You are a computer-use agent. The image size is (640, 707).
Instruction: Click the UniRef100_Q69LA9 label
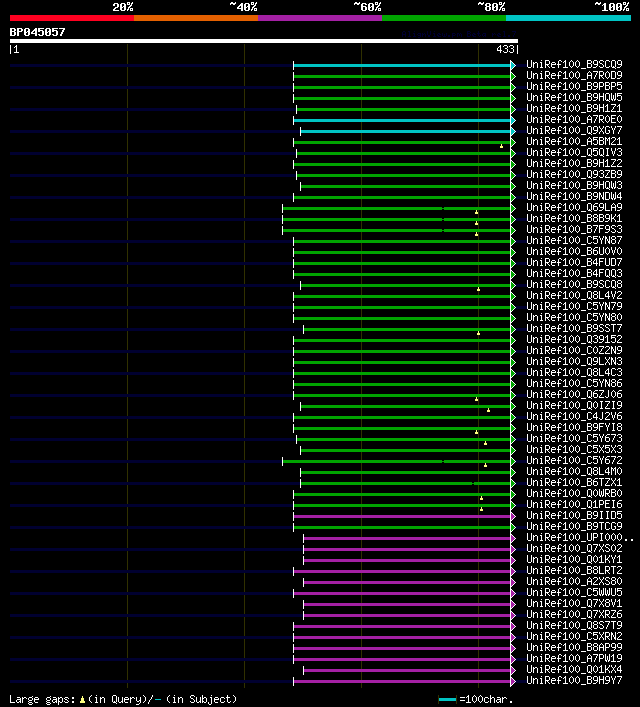pos(574,207)
